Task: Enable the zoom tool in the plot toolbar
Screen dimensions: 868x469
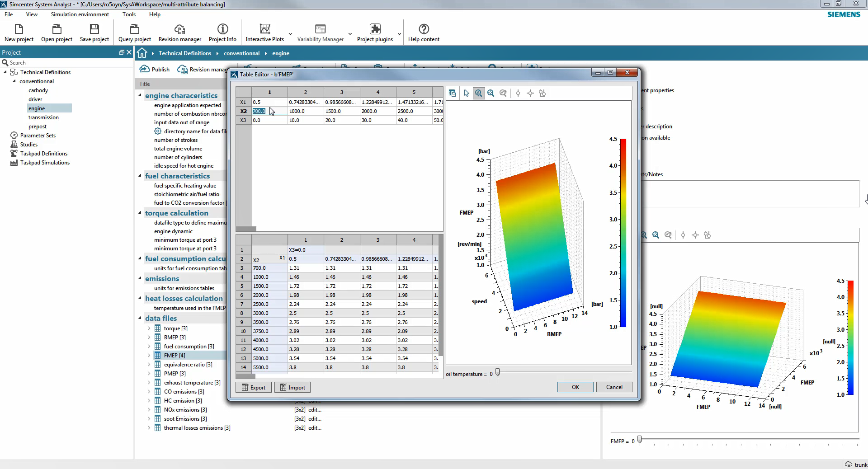Action: pyautogui.click(x=478, y=93)
